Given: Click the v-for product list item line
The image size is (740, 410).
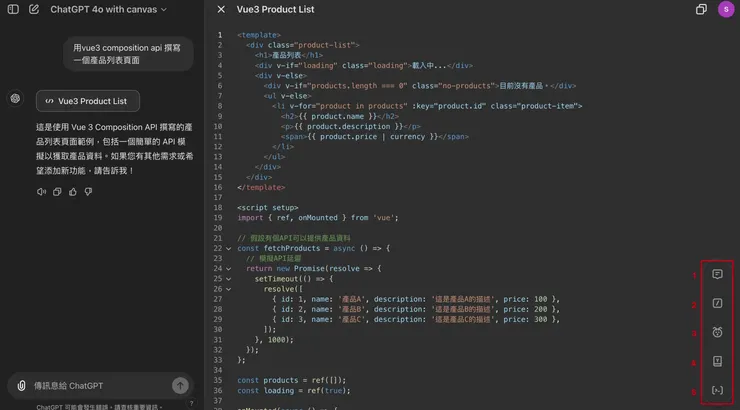Looking at the screenshot, I should pyautogui.click(x=427, y=106).
